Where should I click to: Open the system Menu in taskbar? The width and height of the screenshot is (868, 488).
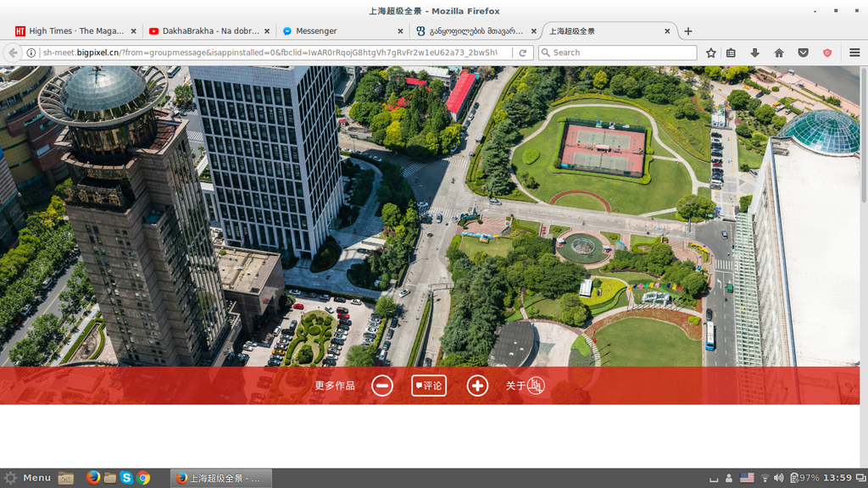click(27, 478)
